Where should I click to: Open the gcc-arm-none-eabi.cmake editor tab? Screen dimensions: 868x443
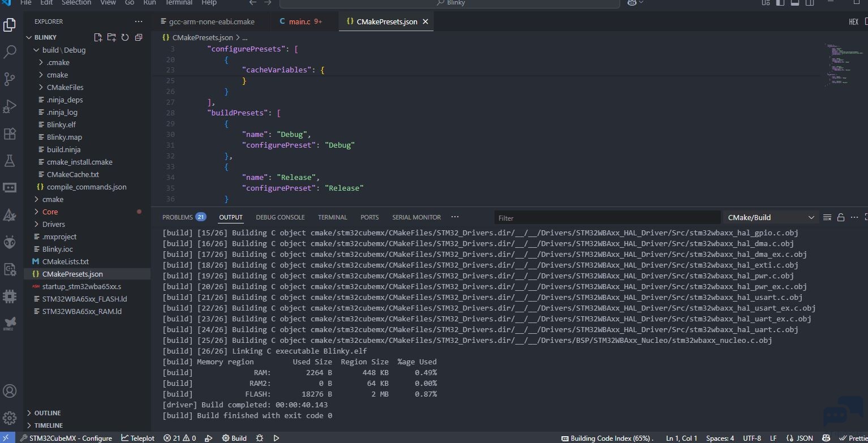pyautogui.click(x=210, y=21)
